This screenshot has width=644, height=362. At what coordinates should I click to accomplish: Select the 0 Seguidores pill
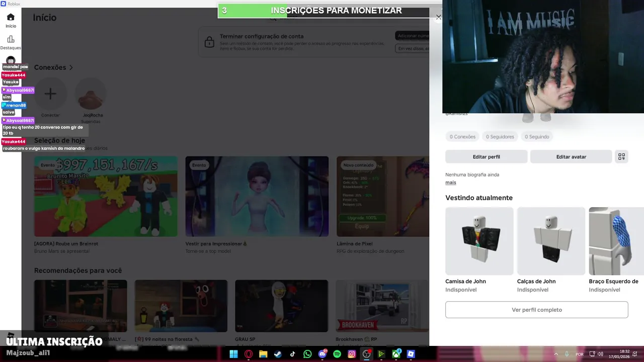500,137
